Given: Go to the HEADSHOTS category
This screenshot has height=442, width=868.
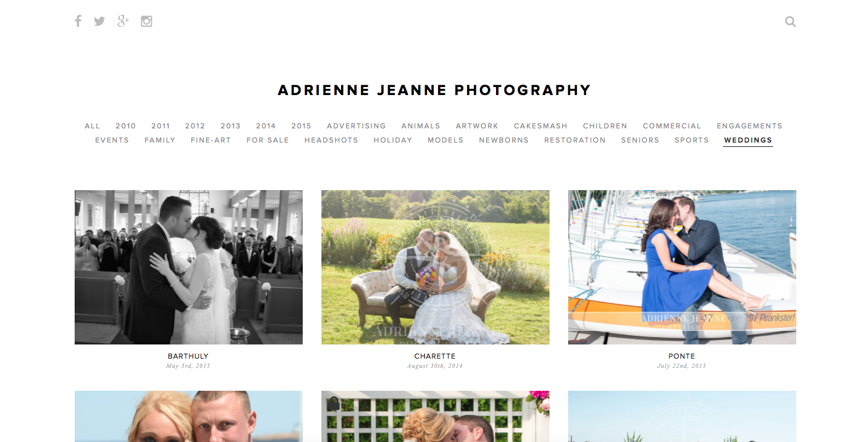Looking at the screenshot, I should pos(331,140).
